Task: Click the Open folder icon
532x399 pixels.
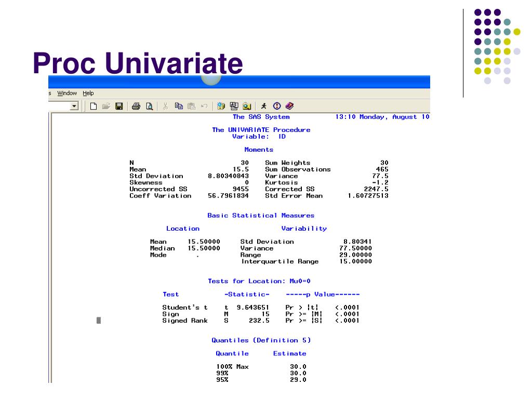Action: (x=106, y=106)
